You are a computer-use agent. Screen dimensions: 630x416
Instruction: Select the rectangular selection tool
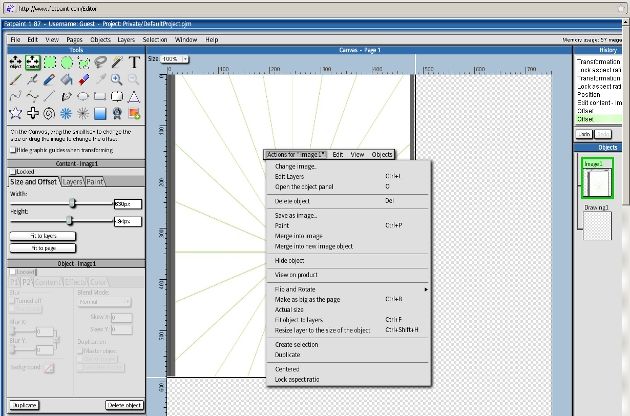pos(50,62)
